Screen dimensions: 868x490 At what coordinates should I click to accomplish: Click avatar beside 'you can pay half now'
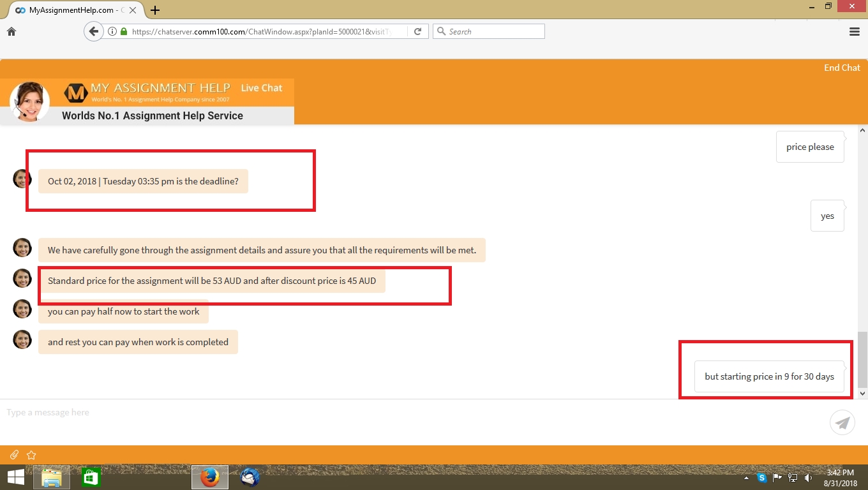click(x=22, y=309)
